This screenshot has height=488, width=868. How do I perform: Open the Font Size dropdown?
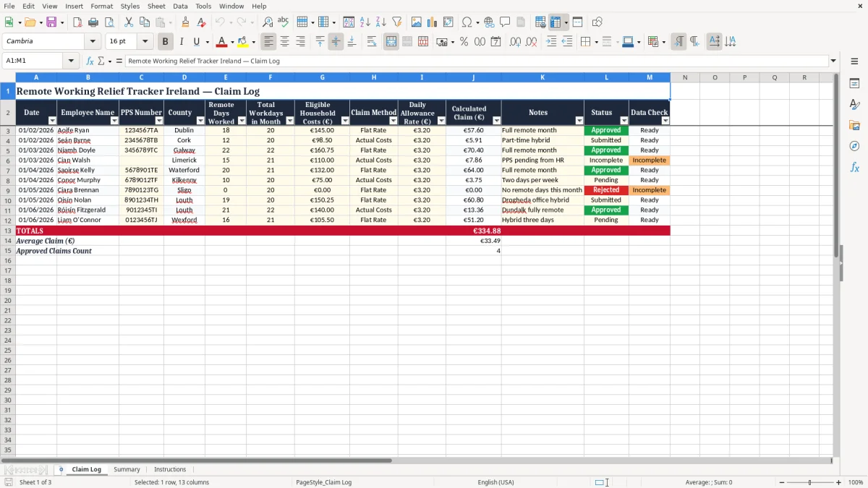pyautogui.click(x=145, y=41)
